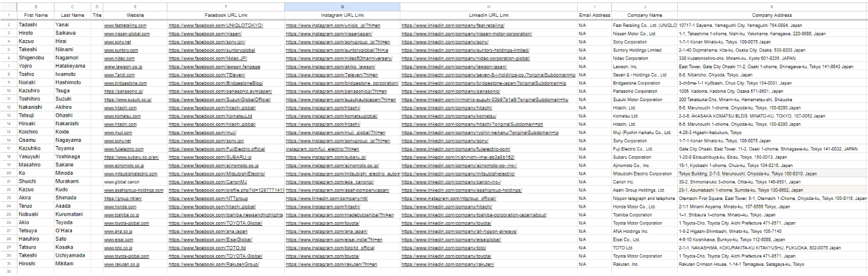Open the www.nissan-global.com website link

pos(127,34)
